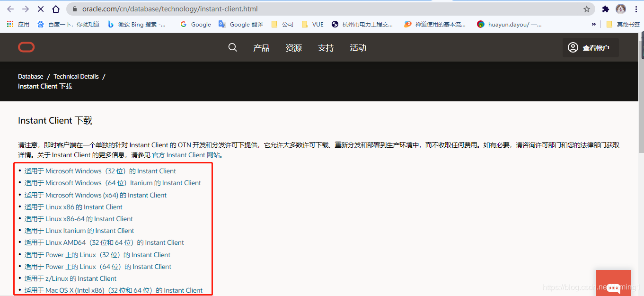644x296 pixels.
Task: Open the Baidu bookmark
Action: click(x=68, y=24)
